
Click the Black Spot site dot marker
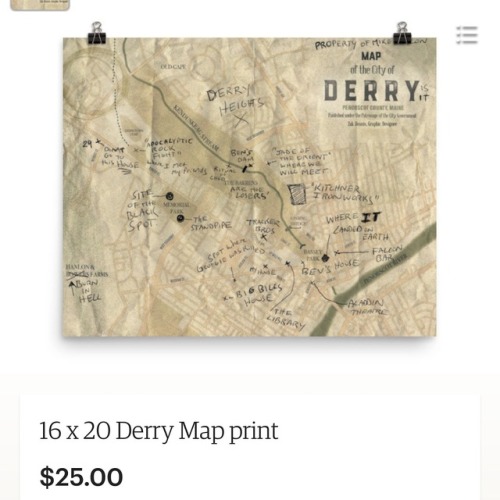click(169, 196)
